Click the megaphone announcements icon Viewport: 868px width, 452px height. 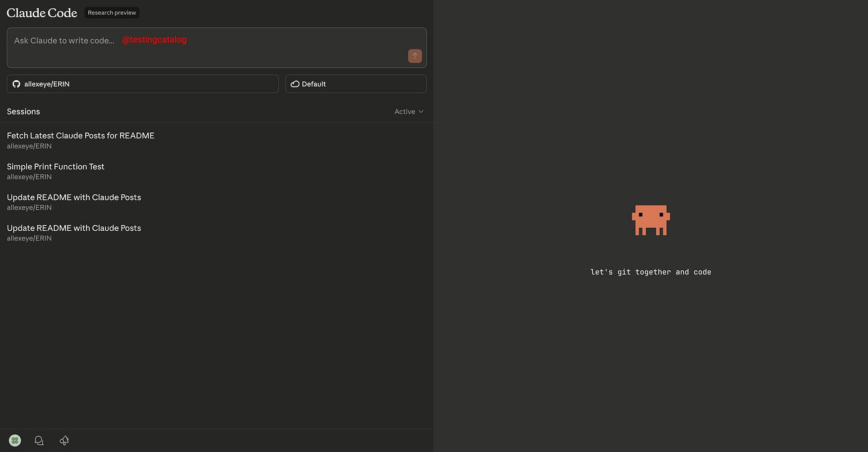pos(64,441)
